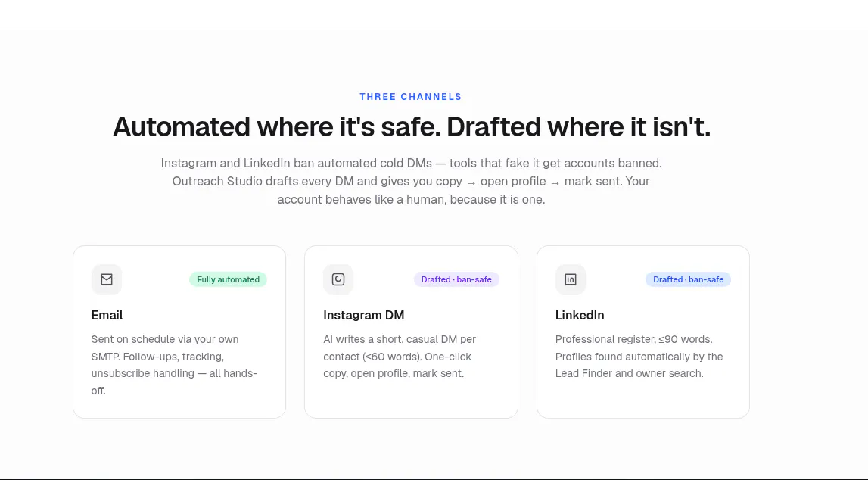Select the Instagram DM card title
The image size is (868, 480).
pos(364,315)
